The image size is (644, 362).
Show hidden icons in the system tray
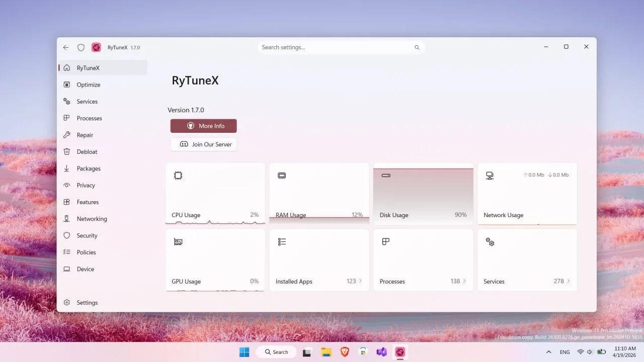point(548,352)
